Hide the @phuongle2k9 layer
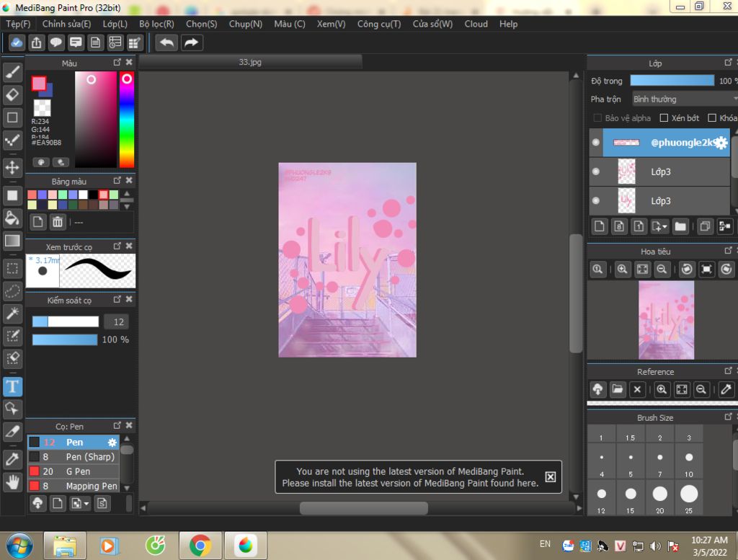 point(596,142)
